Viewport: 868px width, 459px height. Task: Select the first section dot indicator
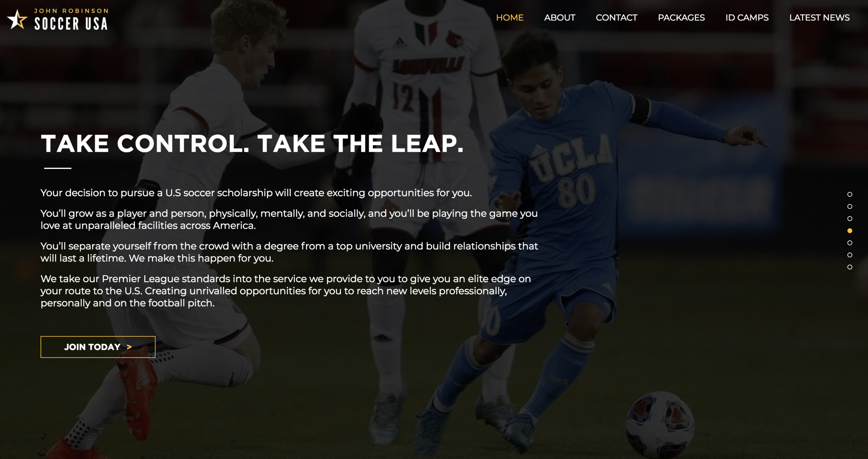pyautogui.click(x=850, y=194)
